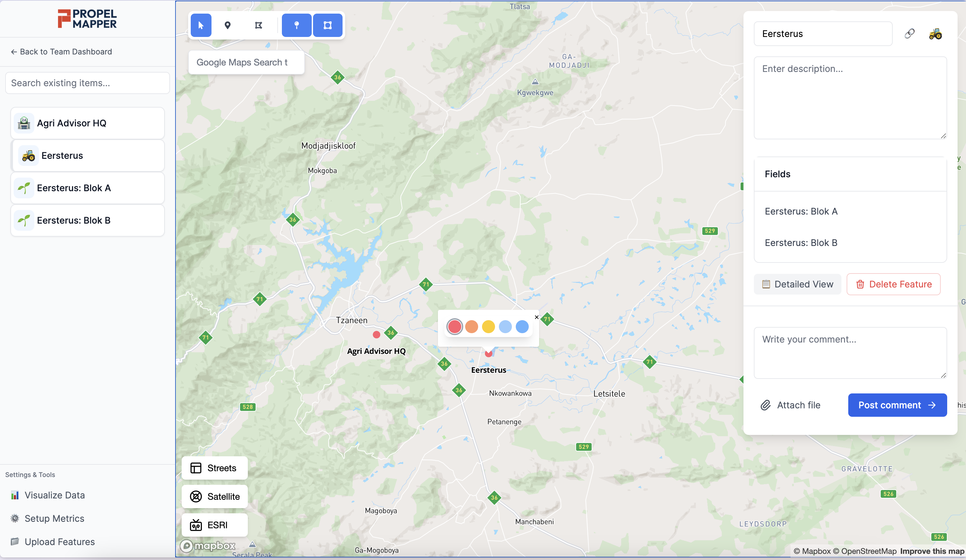This screenshot has width=966, height=560.
Task: Select the orange color swatch
Action: [x=471, y=327]
